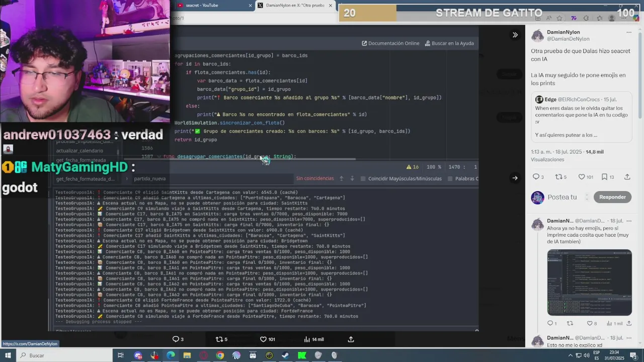The width and height of the screenshot is (644, 362).
Task: Click the Visualizaciones link under the tweet
Action: click(x=547, y=159)
